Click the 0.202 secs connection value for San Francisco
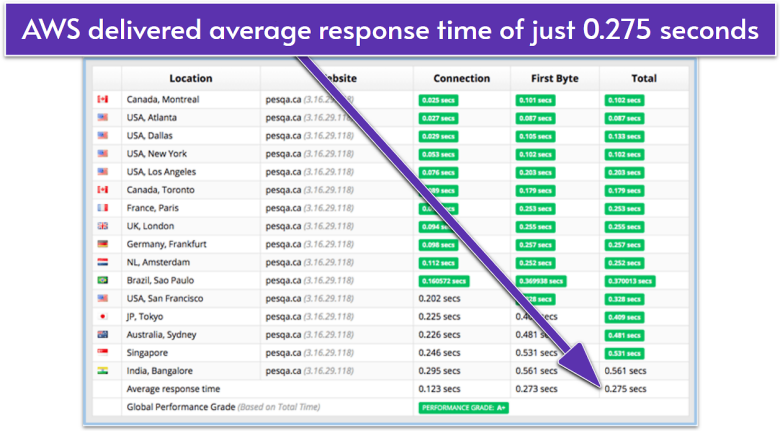 tap(439, 299)
